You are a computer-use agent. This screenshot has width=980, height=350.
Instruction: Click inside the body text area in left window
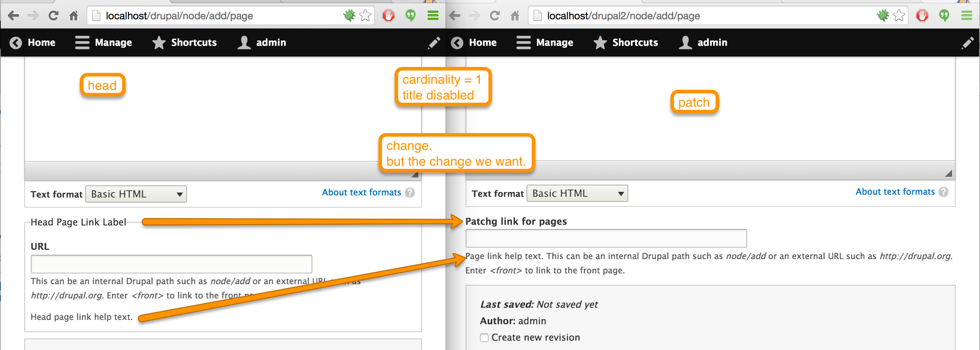pyautogui.click(x=223, y=109)
